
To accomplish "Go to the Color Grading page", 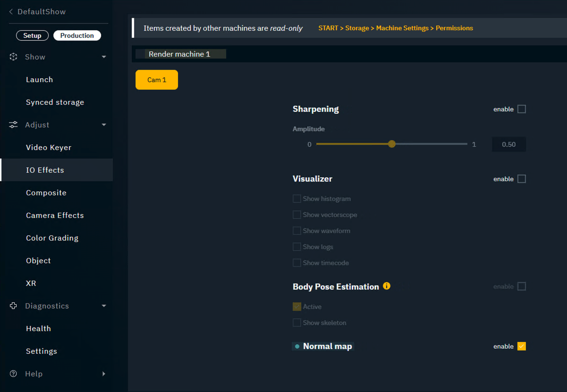I will (52, 238).
